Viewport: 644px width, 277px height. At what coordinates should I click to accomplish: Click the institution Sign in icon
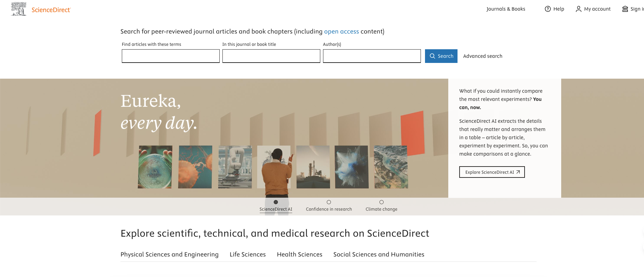(625, 9)
